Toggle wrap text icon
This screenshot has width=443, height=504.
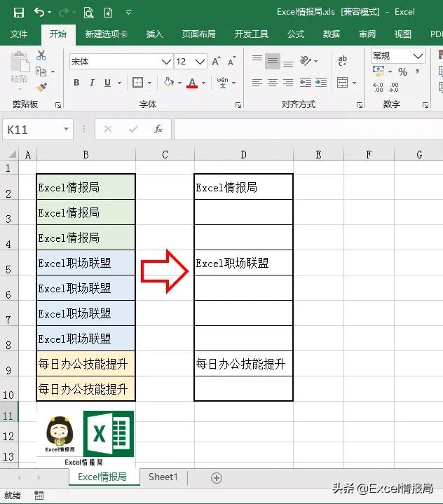pos(342,60)
